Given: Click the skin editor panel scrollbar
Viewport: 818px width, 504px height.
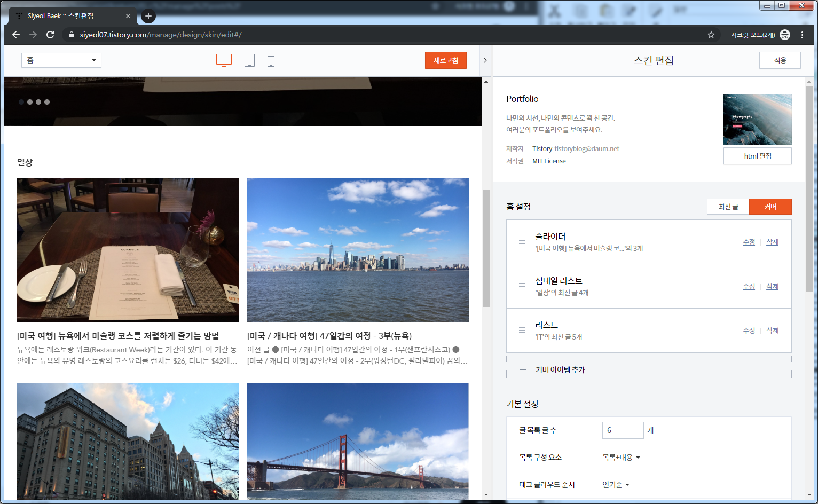Looking at the screenshot, I should point(809,188).
